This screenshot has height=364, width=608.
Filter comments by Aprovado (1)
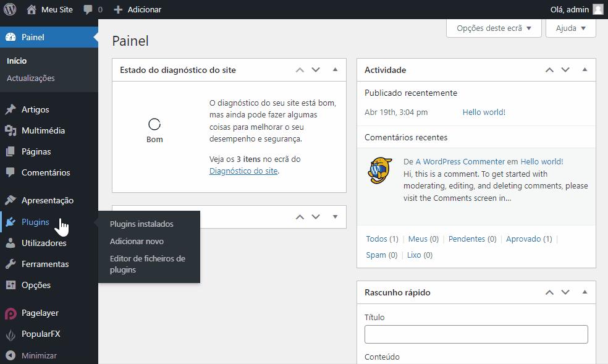(529, 239)
